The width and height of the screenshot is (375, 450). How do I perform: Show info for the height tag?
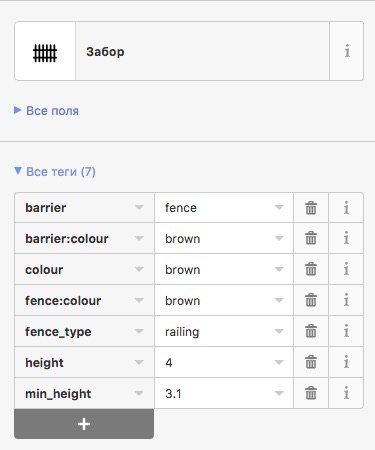coord(346,362)
